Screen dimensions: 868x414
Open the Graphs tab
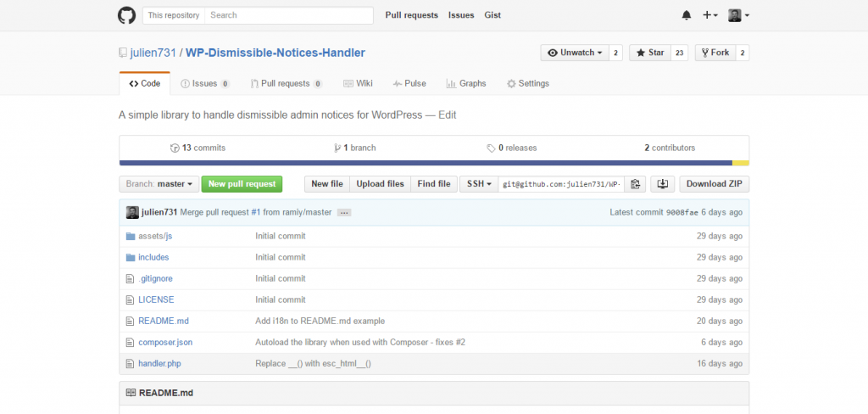click(466, 84)
